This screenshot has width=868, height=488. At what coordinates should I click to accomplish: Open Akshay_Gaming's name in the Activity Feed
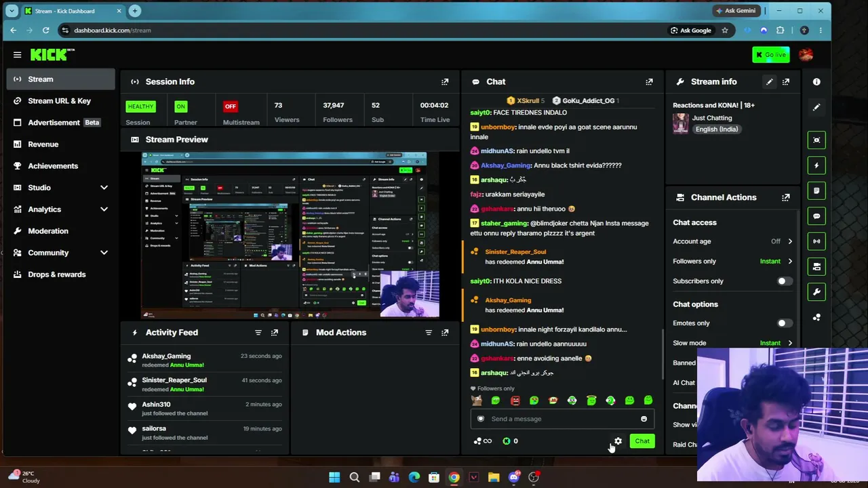coord(166,356)
